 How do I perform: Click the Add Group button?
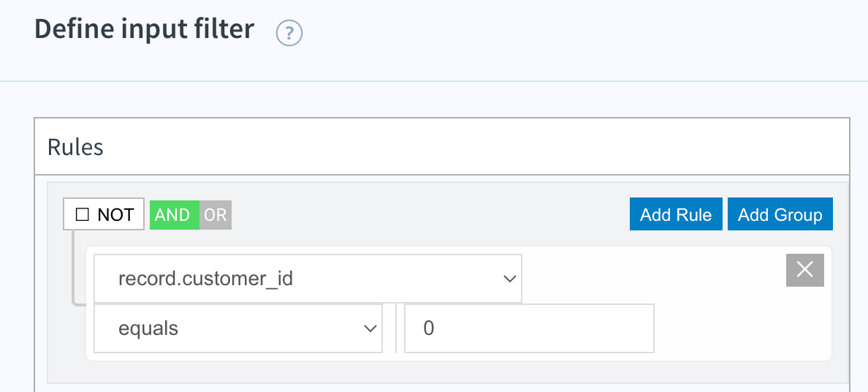coord(780,214)
